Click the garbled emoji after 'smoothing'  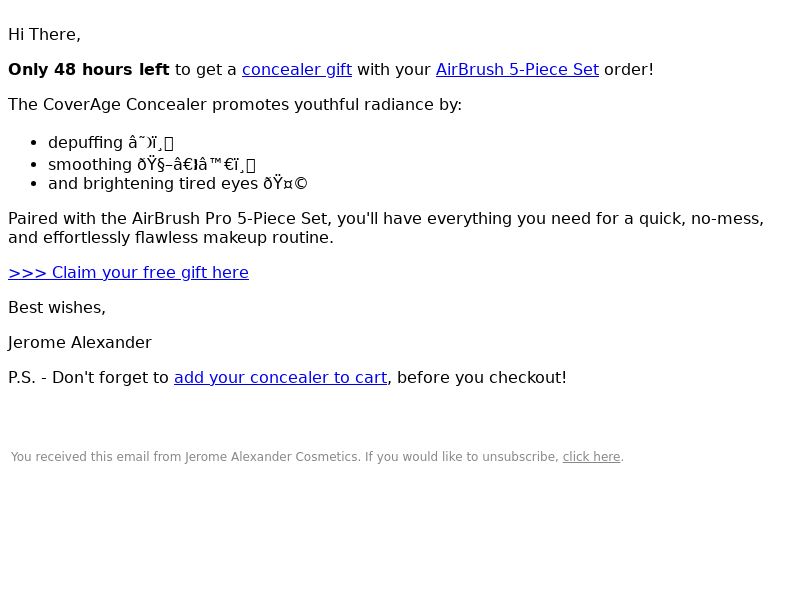[196, 165]
